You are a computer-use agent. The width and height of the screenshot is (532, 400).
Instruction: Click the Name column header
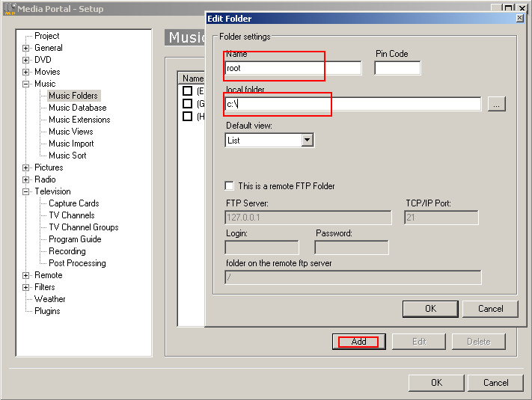[192, 79]
